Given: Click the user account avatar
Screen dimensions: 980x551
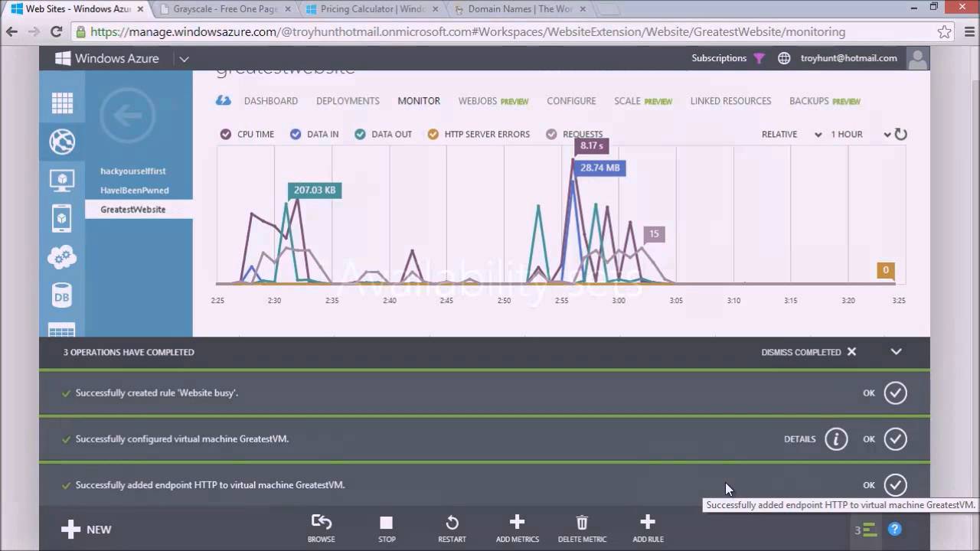Looking at the screenshot, I should (917, 58).
